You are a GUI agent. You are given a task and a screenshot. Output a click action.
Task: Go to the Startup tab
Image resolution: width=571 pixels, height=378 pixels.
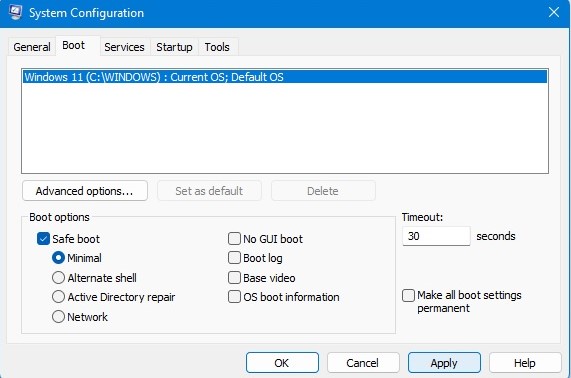click(x=174, y=47)
